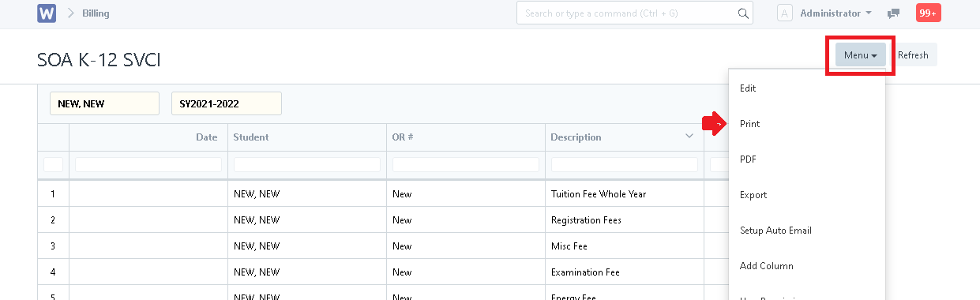The height and width of the screenshot is (300, 980).
Task: Click the Date column header
Action: coord(148,137)
